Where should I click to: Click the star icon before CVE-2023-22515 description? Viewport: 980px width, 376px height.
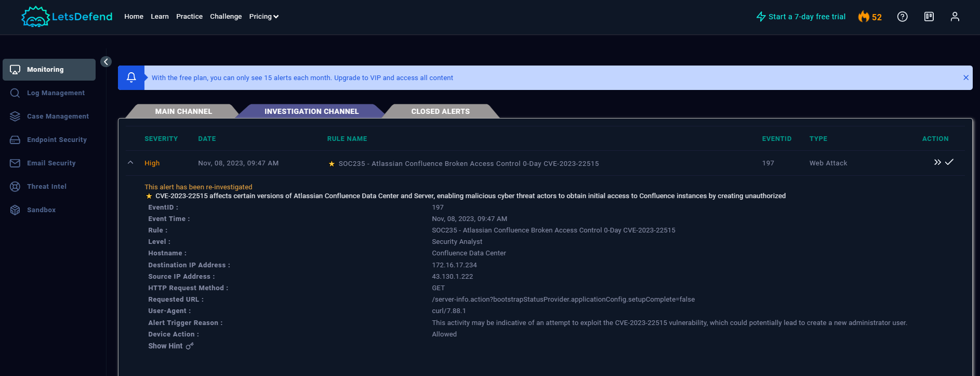click(x=149, y=196)
